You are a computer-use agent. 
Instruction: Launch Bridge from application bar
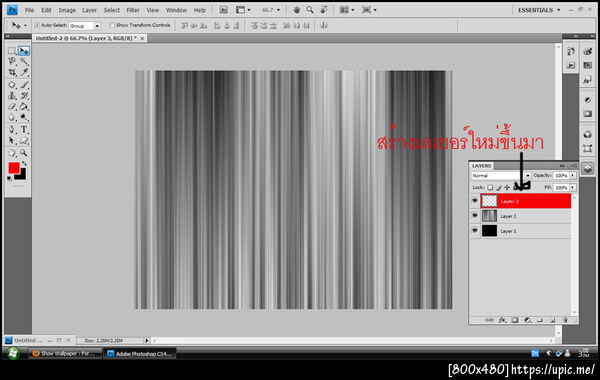[x=223, y=10]
